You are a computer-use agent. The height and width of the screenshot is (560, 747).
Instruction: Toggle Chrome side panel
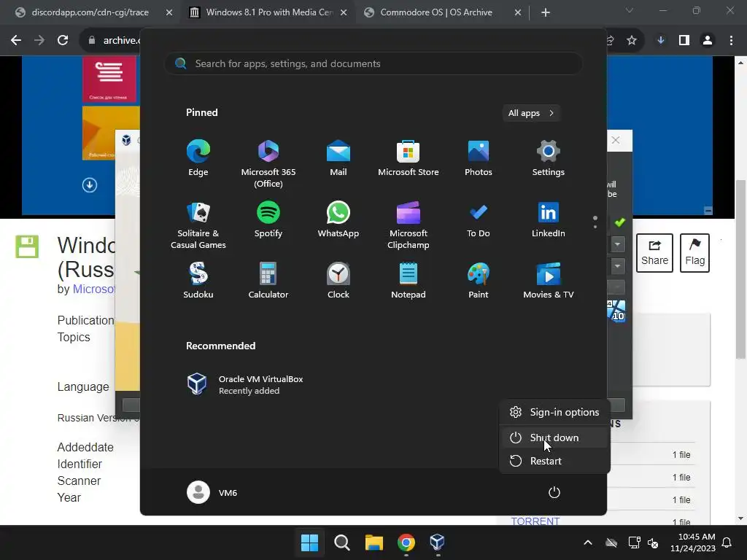tap(684, 41)
